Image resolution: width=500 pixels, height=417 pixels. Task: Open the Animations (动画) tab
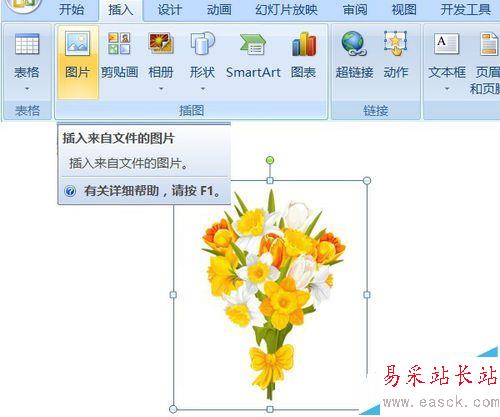219,9
